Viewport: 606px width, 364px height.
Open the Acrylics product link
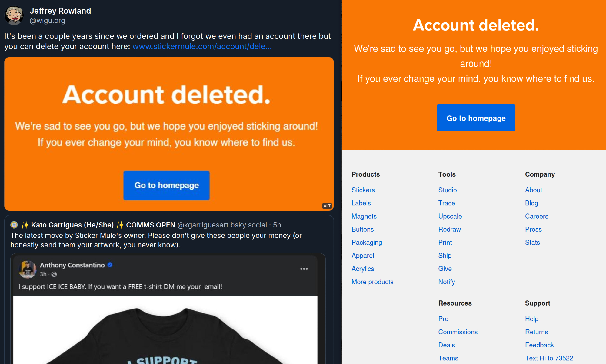coord(363,269)
